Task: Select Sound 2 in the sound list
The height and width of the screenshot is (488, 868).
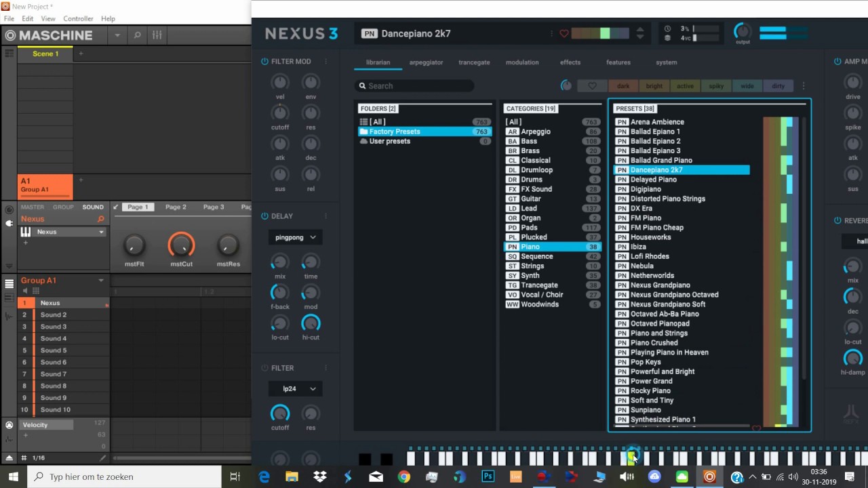Action: tap(64, 315)
